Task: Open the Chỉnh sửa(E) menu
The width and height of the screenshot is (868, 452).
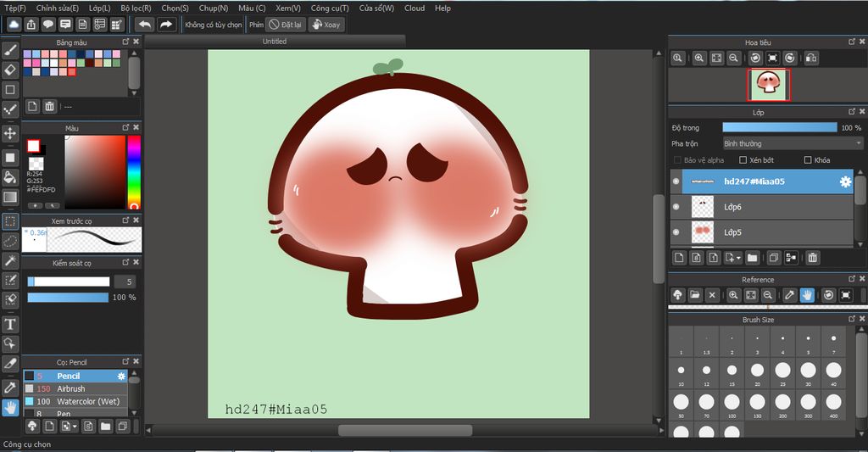Action: (x=58, y=8)
